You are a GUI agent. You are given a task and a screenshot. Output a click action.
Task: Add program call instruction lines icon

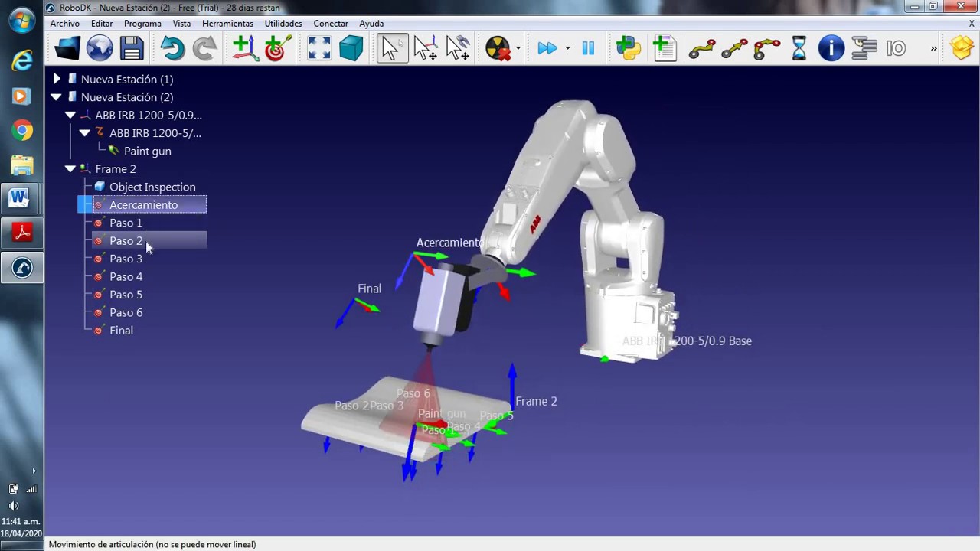(x=864, y=48)
